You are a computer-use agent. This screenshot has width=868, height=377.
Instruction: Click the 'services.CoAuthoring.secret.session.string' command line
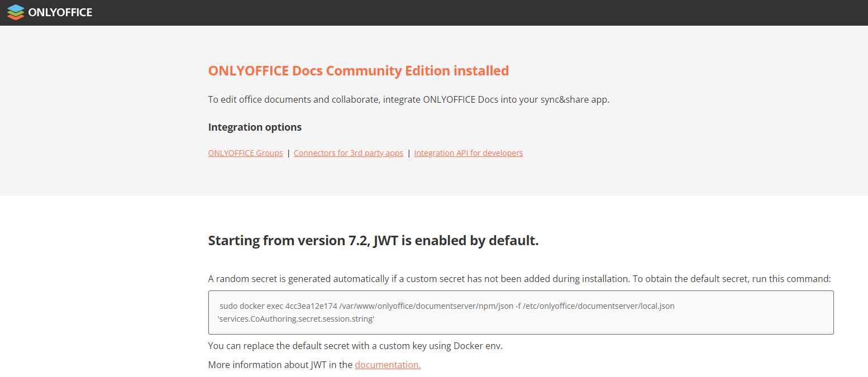coord(295,319)
